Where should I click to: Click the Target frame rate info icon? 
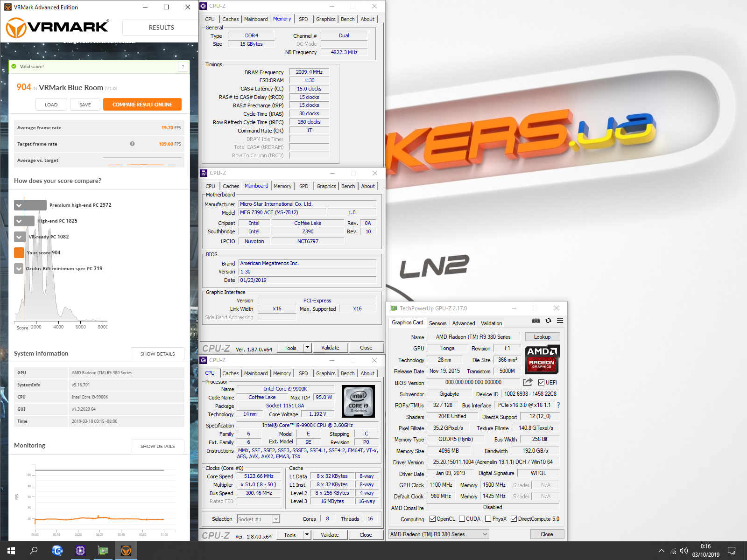[132, 144]
